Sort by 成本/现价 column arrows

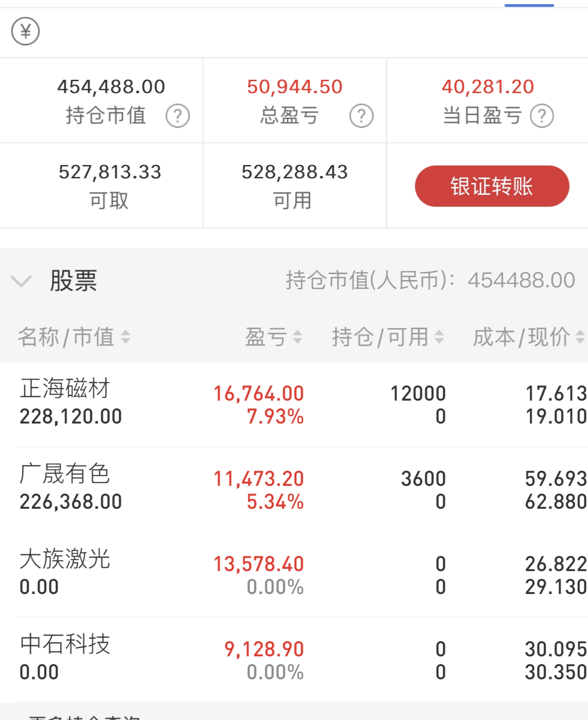(x=580, y=337)
